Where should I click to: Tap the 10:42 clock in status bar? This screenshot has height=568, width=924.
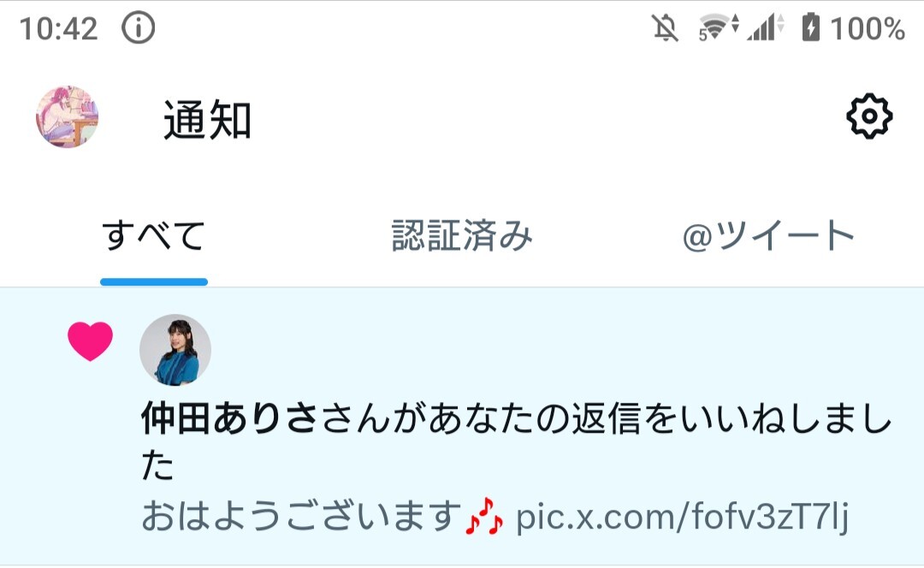click(x=58, y=29)
